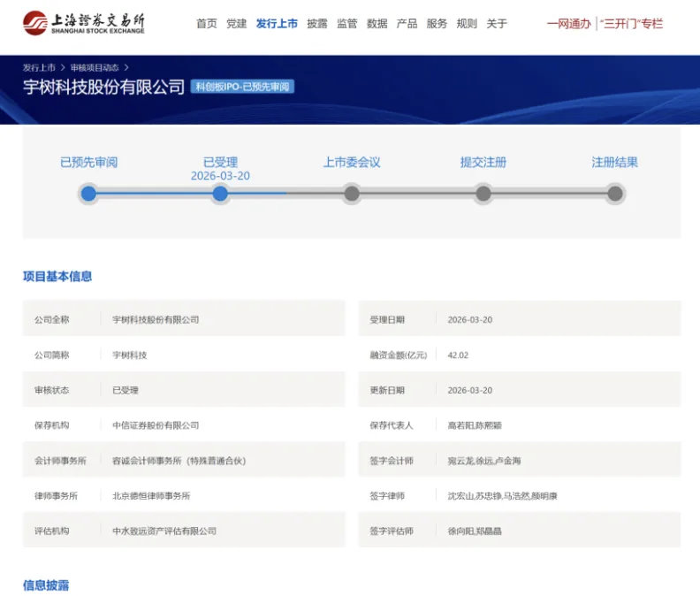Screen dimensions: 700x596
Task: Click the 42.02 financing amount value
Action: (x=458, y=355)
